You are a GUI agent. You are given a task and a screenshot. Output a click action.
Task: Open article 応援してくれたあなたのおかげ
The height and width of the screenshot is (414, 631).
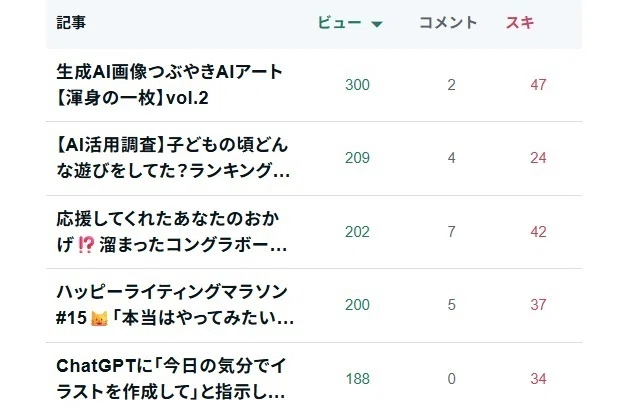pos(171,232)
